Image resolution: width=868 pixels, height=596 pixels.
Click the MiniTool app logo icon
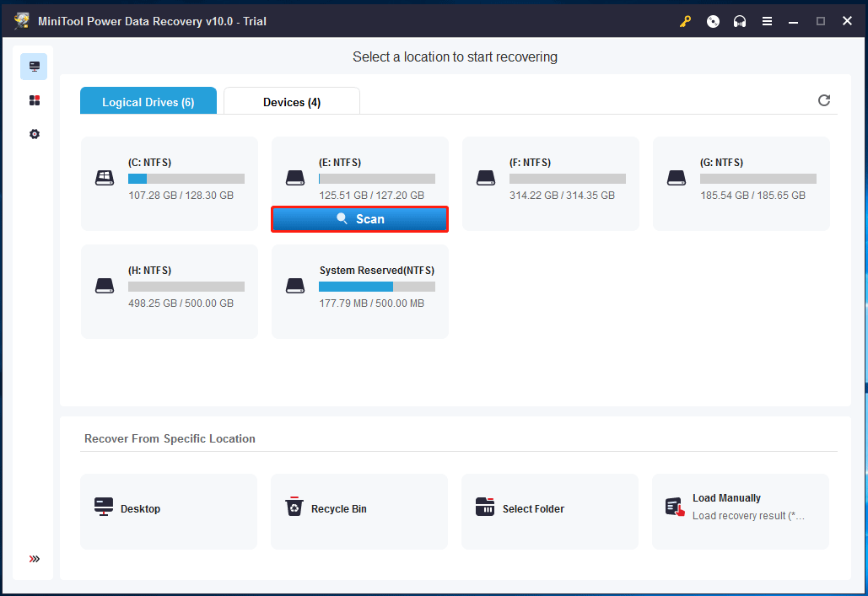(22, 21)
